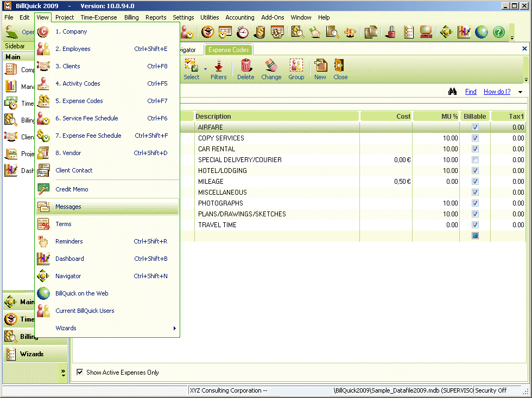The image size is (532, 398).
Task: Click empty new-row description field
Action: point(277,236)
